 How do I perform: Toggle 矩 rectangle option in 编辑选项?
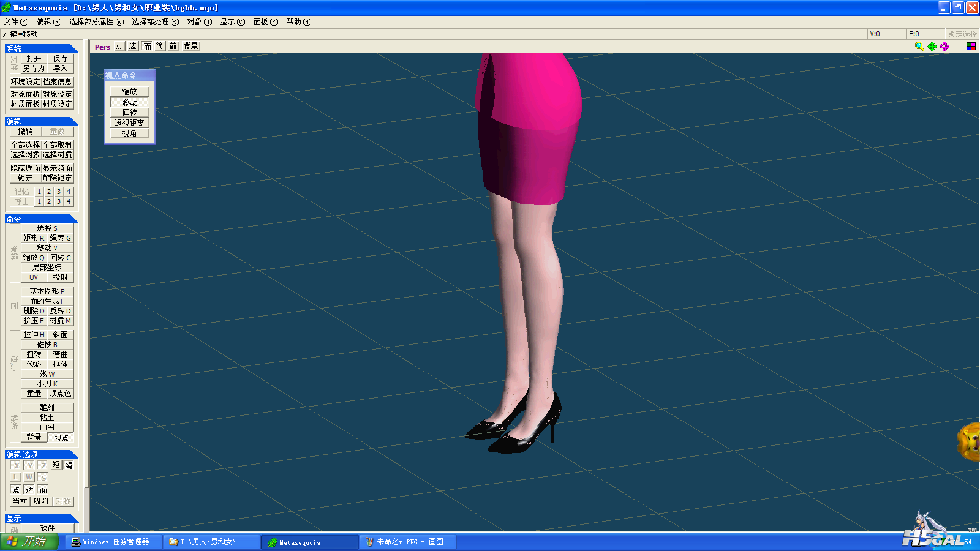56,465
